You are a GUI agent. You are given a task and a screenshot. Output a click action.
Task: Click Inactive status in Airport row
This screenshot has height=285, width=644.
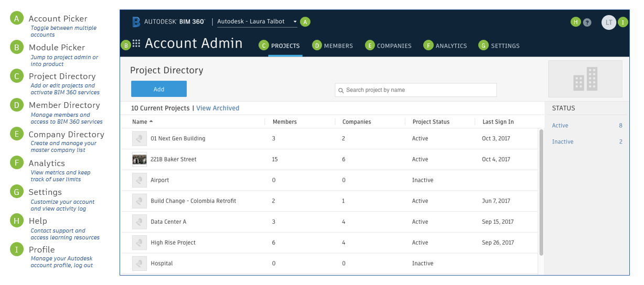coord(423,180)
